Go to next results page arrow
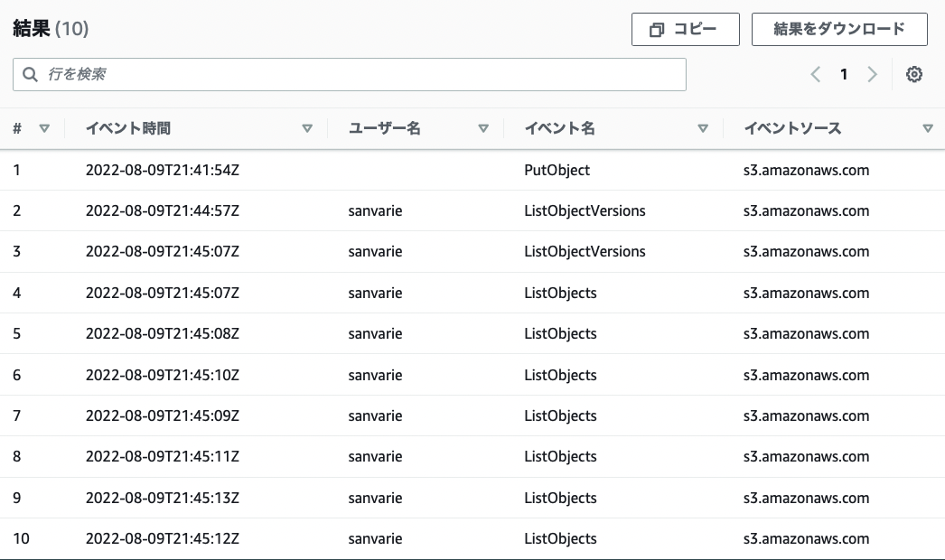The height and width of the screenshot is (560, 945). pos(872,74)
